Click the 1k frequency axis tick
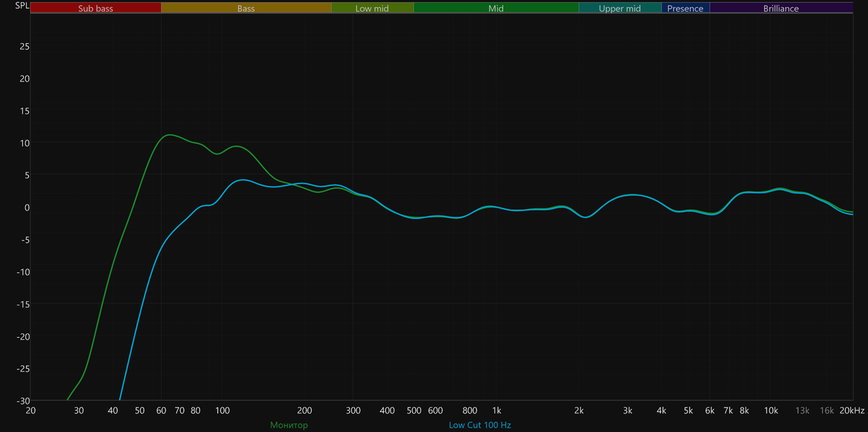This screenshot has width=868, height=432. (497, 410)
